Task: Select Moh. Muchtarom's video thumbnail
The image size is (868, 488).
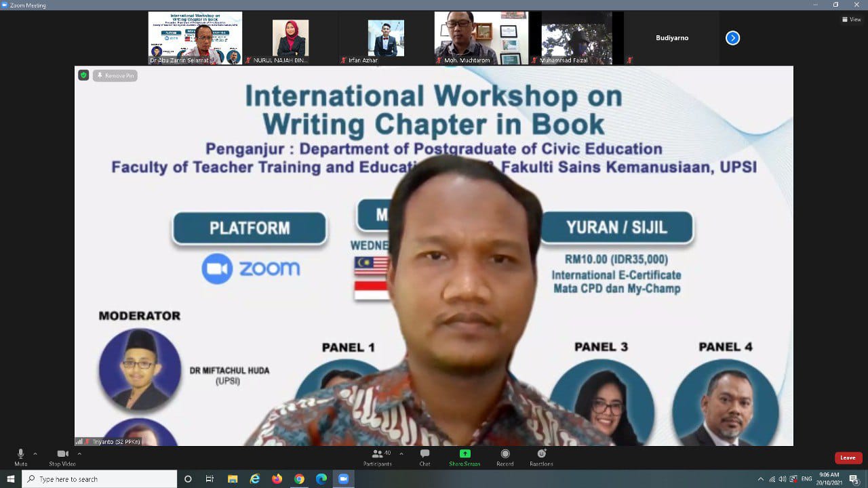Action: click(x=481, y=38)
